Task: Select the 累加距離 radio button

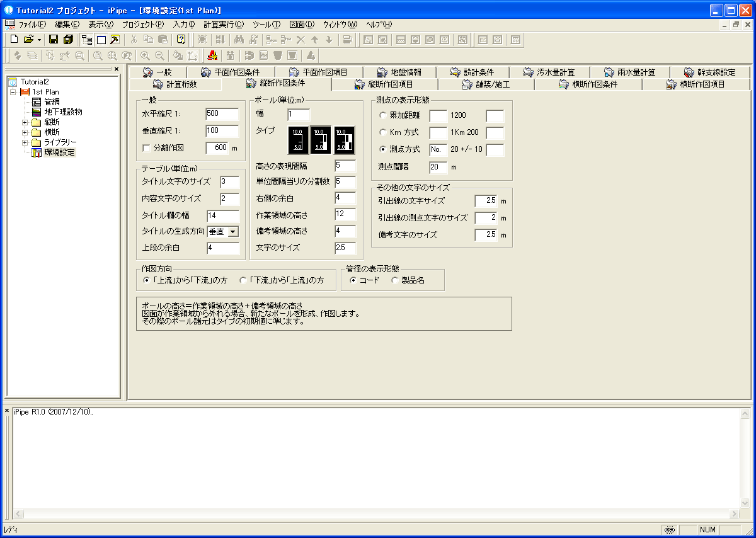Action: pos(383,115)
